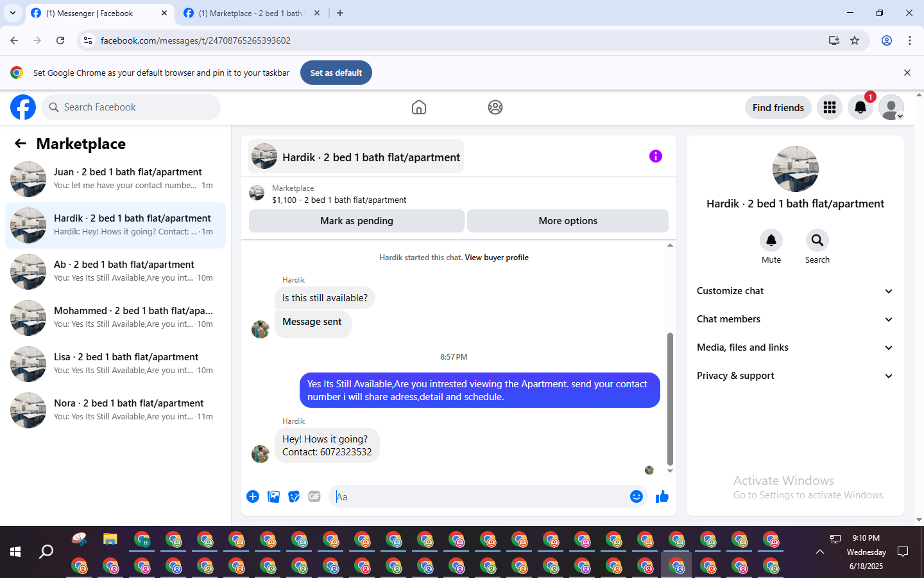924x578 pixels.
Task: Click the Chrome address bar URL
Action: [x=196, y=40]
